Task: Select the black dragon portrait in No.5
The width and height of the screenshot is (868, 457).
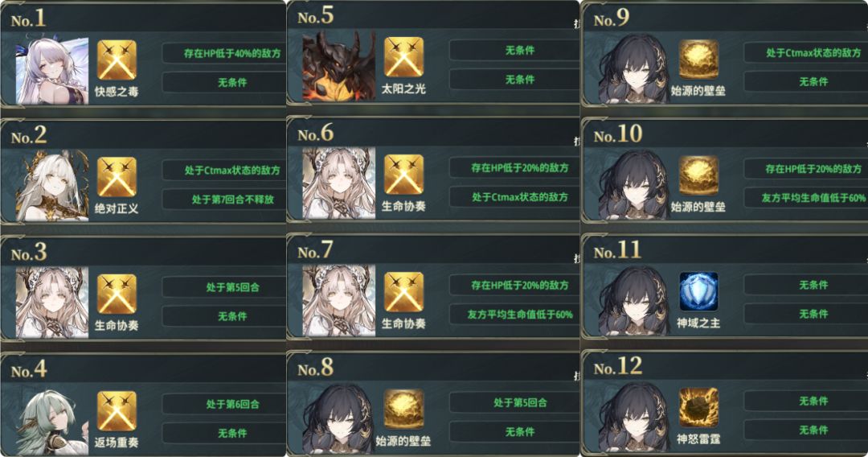Action: point(338,67)
